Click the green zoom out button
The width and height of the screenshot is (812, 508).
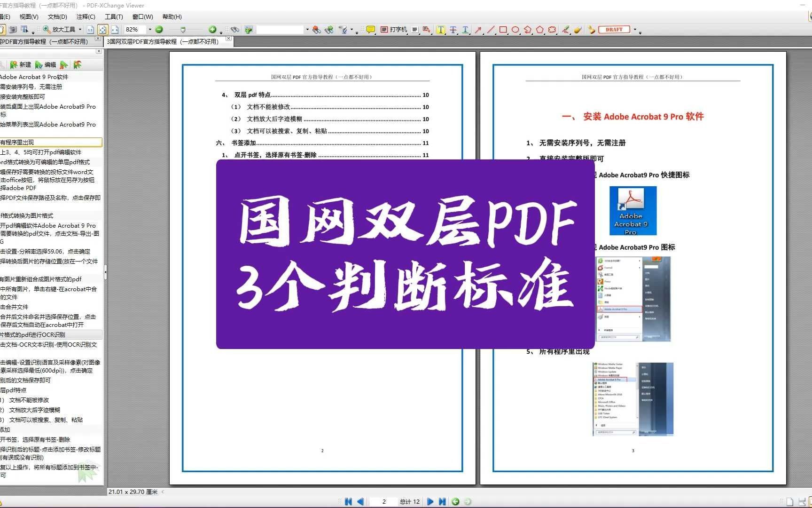click(159, 30)
